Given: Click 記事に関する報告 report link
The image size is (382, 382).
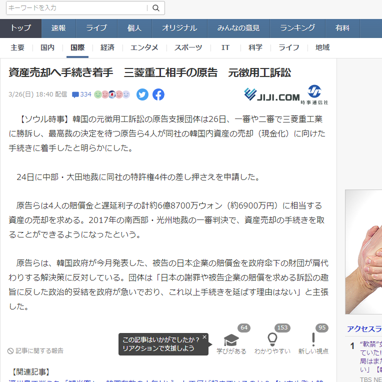Looking at the screenshot, I should pos(35,351).
